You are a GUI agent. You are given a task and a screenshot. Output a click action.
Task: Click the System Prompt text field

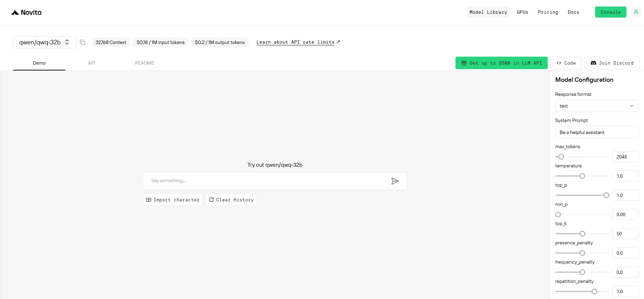597,132
